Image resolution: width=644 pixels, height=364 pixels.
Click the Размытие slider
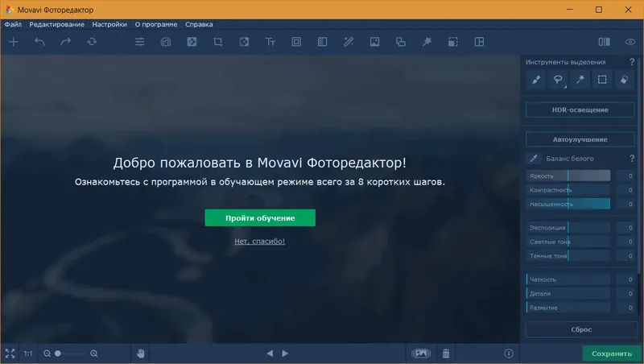point(568,308)
